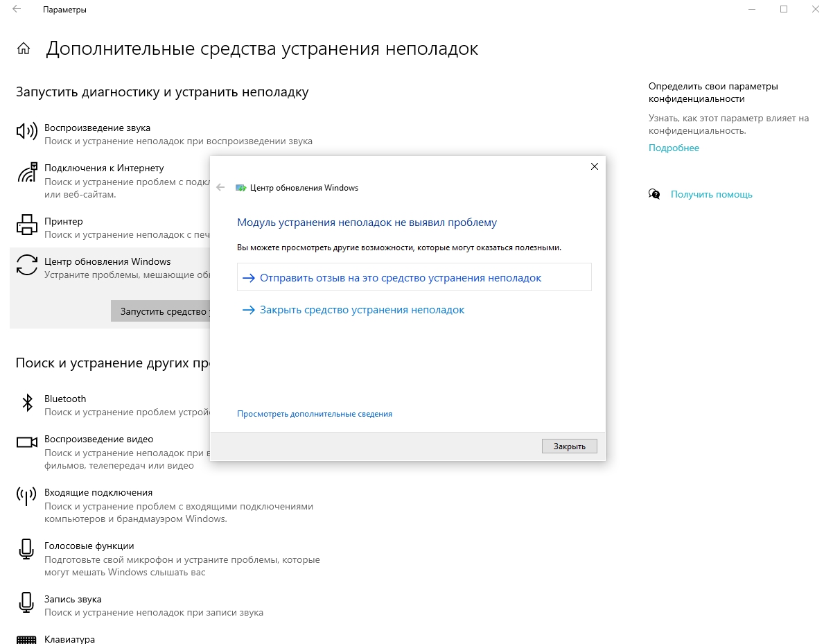Click the Windows Update icon in dialog header
The height and width of the screenshot is (644, 824).
tap(240, 188)
